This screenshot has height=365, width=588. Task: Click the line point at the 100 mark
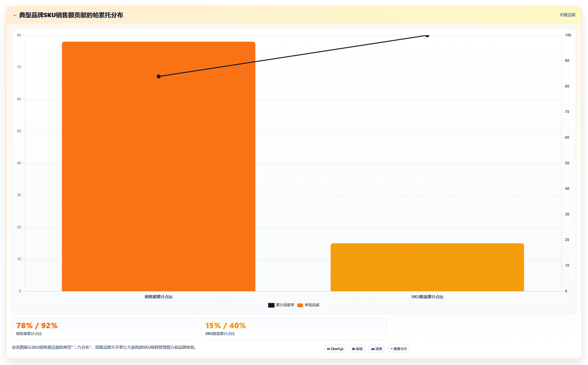tap(427, 36)
